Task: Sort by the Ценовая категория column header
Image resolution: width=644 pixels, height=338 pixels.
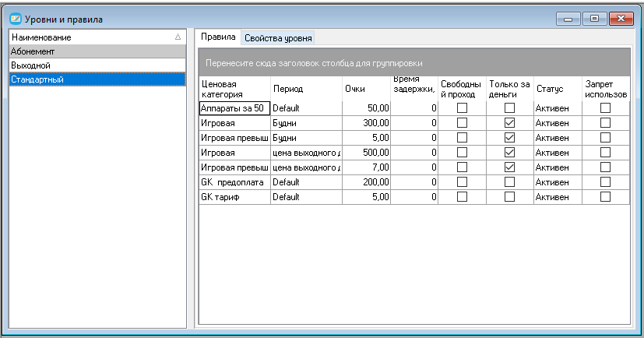Action: pyautogui.click(x=234, y=89)
